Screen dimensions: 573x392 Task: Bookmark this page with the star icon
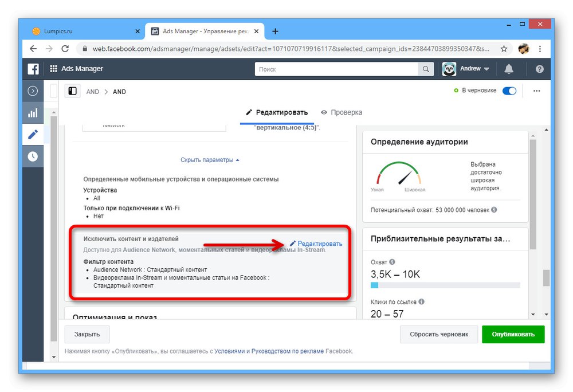click(504, 49)
